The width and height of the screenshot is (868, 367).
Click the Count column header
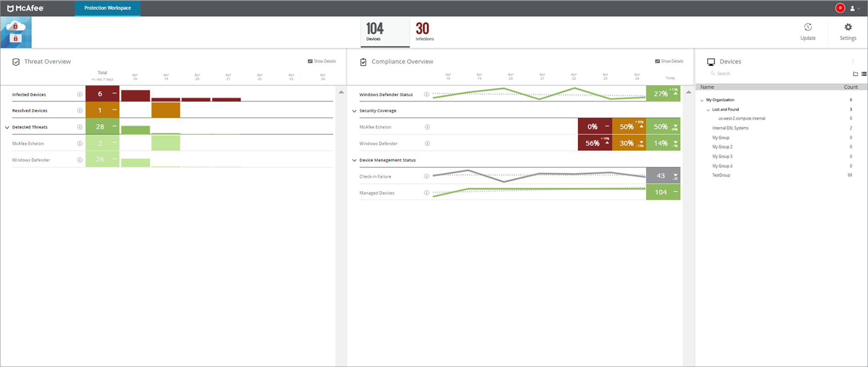(x=851, y=87)
